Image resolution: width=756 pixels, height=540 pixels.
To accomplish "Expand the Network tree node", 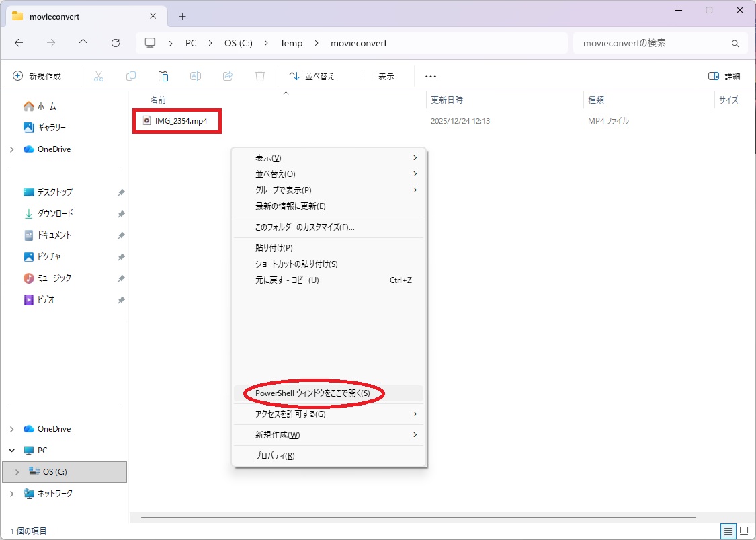I will [x=11, y=494].
